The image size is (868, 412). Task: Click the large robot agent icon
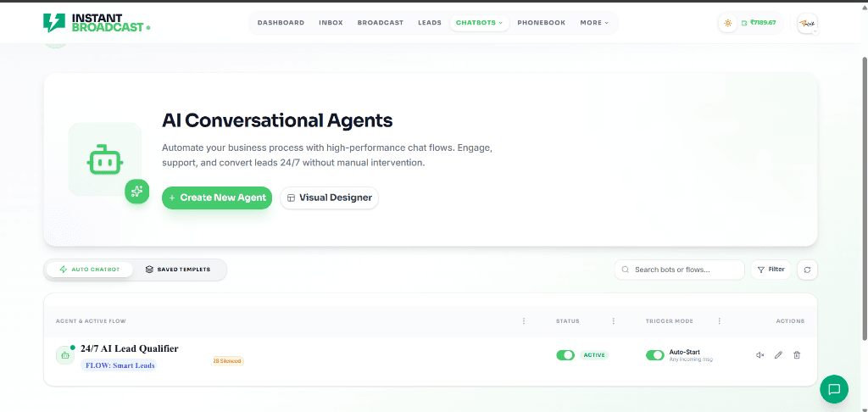coord(104,159)
